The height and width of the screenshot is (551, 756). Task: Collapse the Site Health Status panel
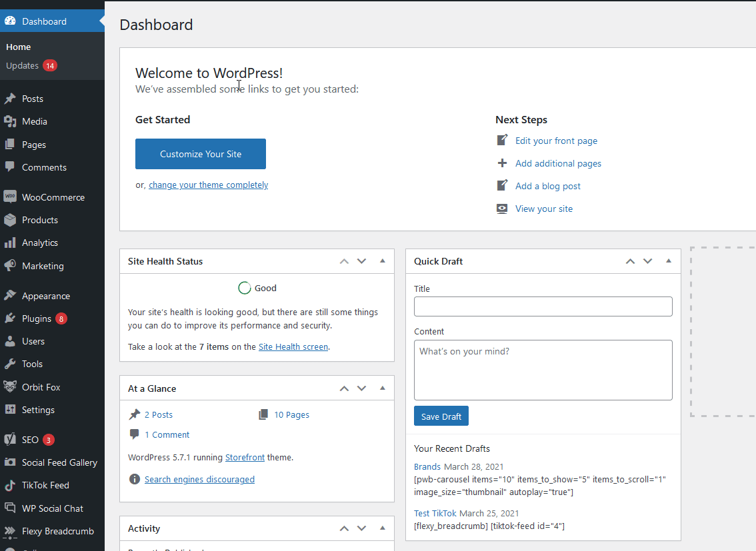click(383, 261)
